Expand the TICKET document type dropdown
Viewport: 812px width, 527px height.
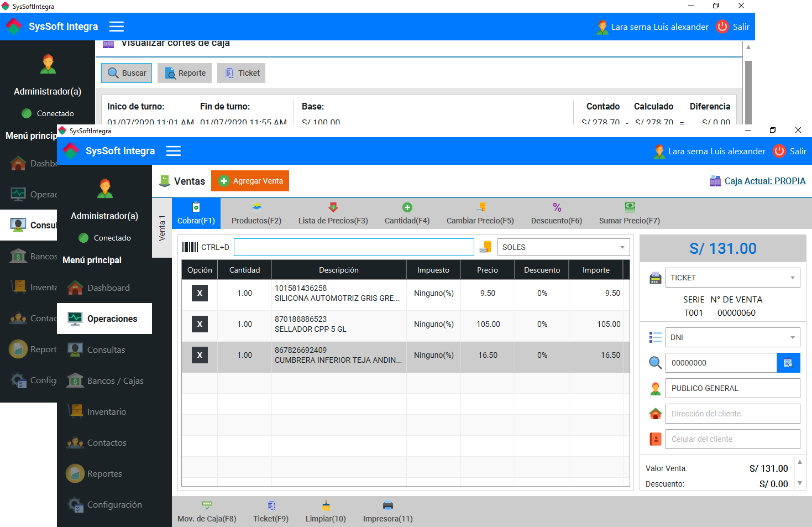click(x=732, y=278)
